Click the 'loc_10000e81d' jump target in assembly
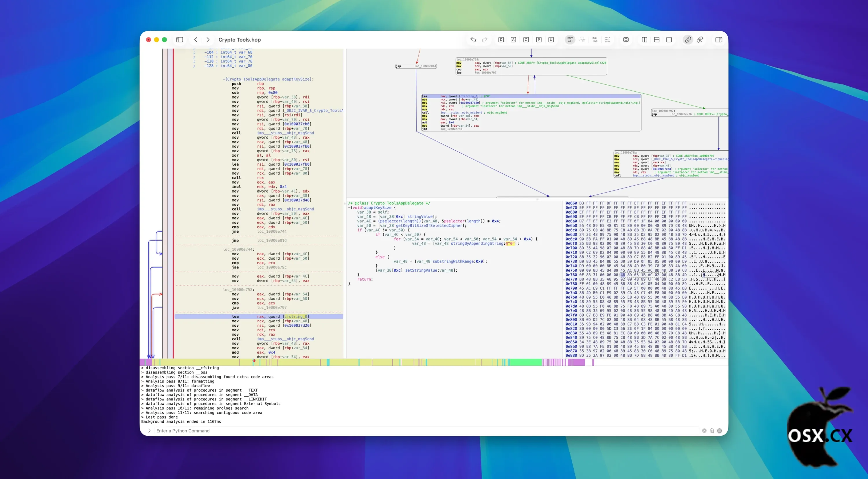The width and height of the screenshot is (868, 479). pos(272,240)
